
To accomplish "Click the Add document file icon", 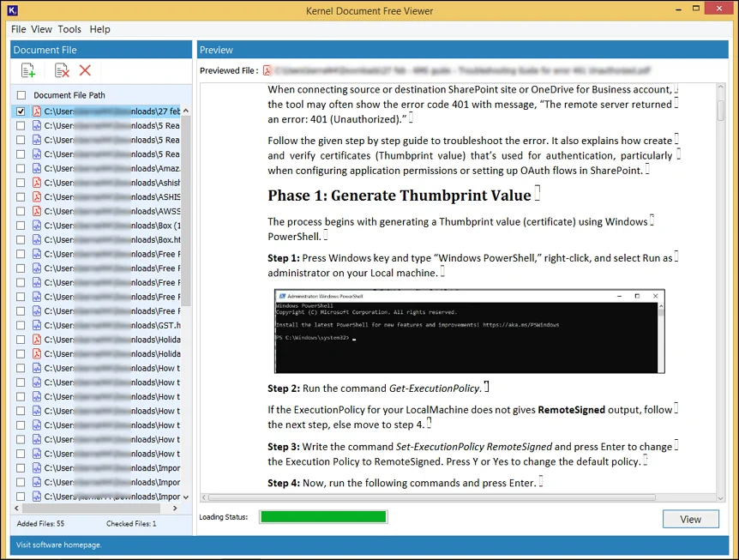I will [x=28, y=70].
